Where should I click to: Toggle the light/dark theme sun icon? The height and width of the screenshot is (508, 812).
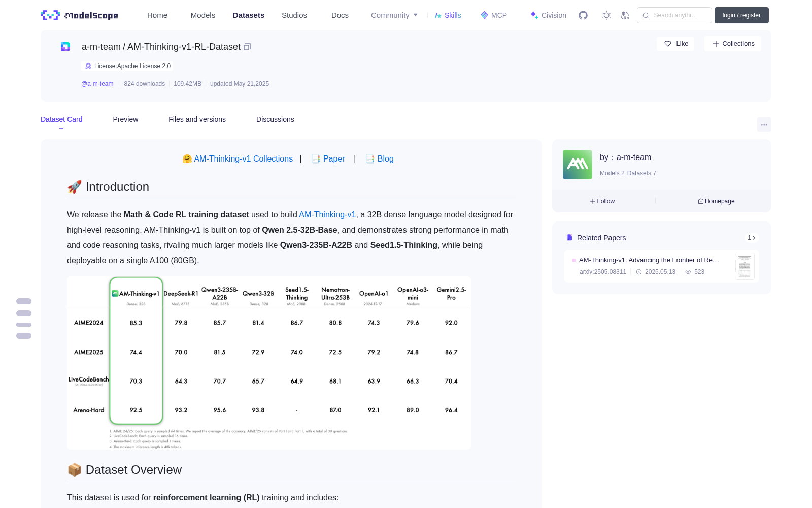(606, 15)
